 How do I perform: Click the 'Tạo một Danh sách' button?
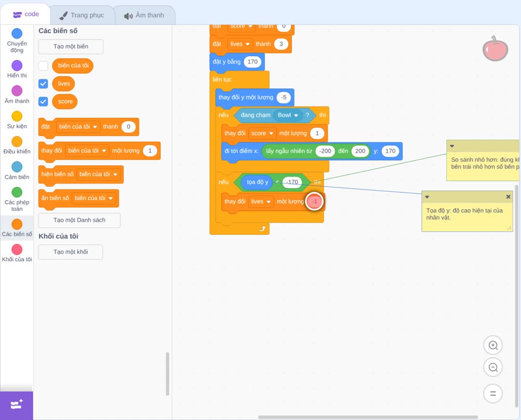[79, 220]
